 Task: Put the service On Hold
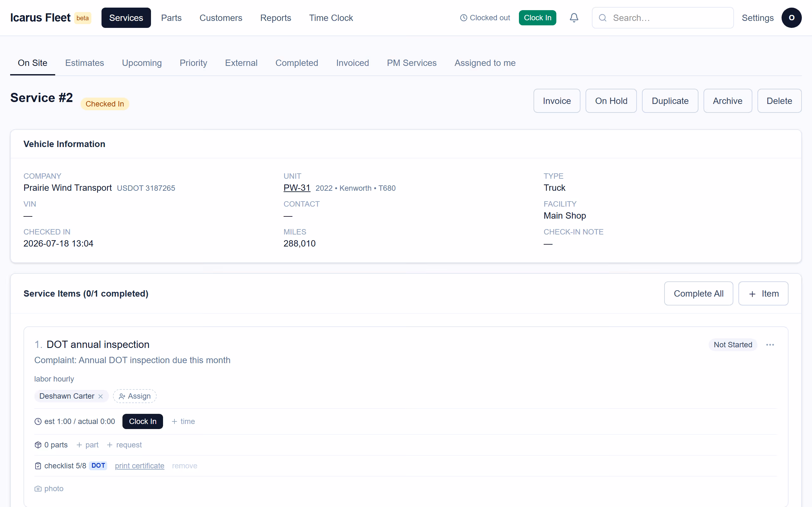[611, 101]
